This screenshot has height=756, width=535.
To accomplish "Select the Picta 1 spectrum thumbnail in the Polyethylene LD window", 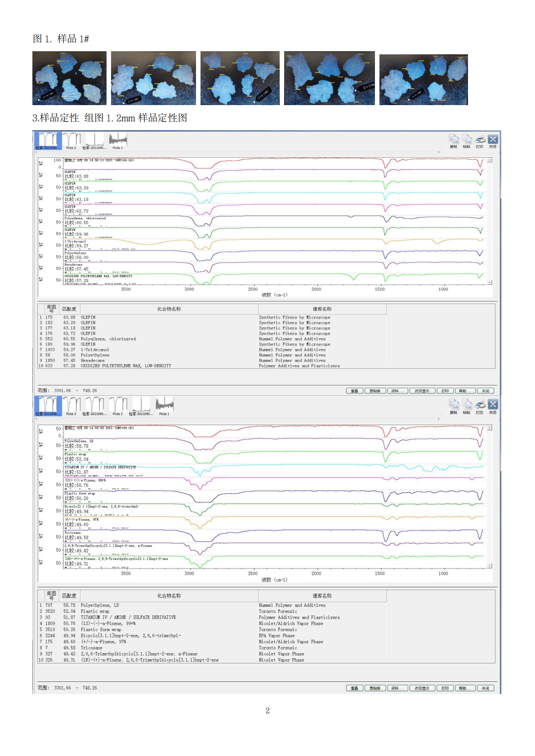I will tap(165, 406).
